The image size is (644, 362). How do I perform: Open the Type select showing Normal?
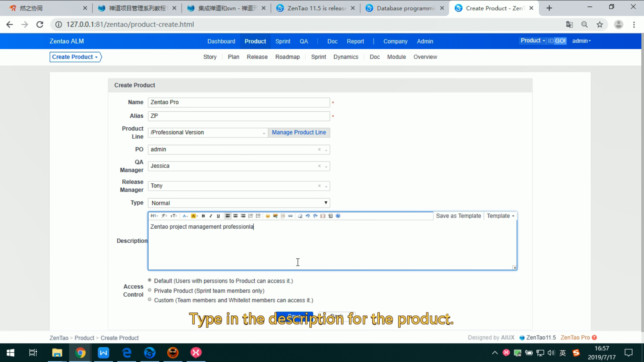click(x=239, y=203)
